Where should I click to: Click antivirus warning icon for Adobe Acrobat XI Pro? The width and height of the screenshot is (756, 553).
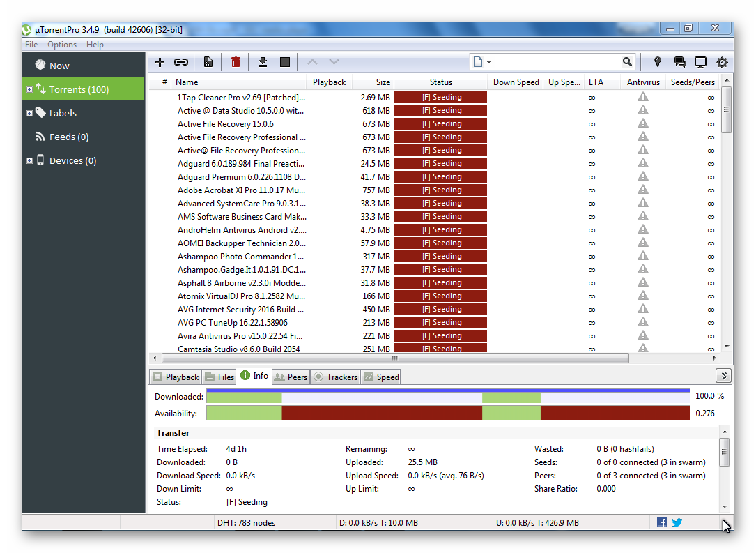tap(642, 190)
